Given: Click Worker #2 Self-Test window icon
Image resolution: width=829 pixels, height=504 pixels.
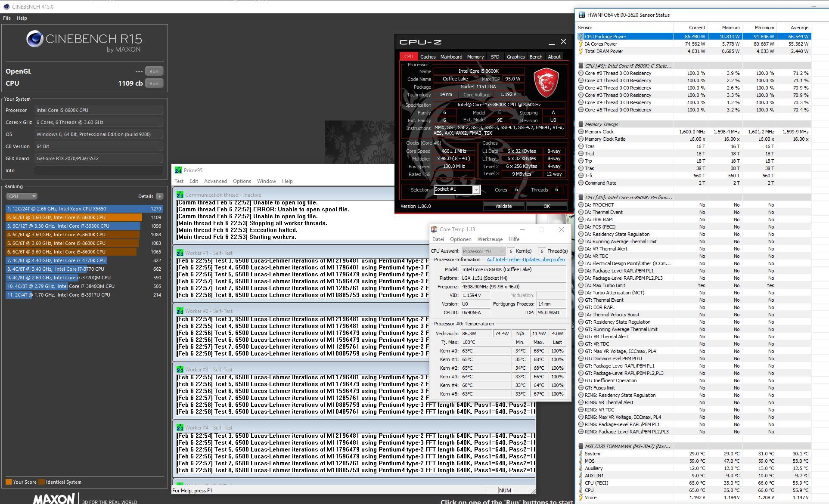Looking at the screenshot, I should [180, 311].
